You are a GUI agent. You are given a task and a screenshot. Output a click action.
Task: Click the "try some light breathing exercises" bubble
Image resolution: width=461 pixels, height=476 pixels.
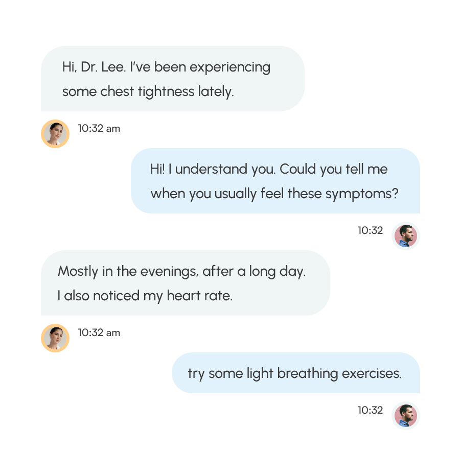[295, 373]
